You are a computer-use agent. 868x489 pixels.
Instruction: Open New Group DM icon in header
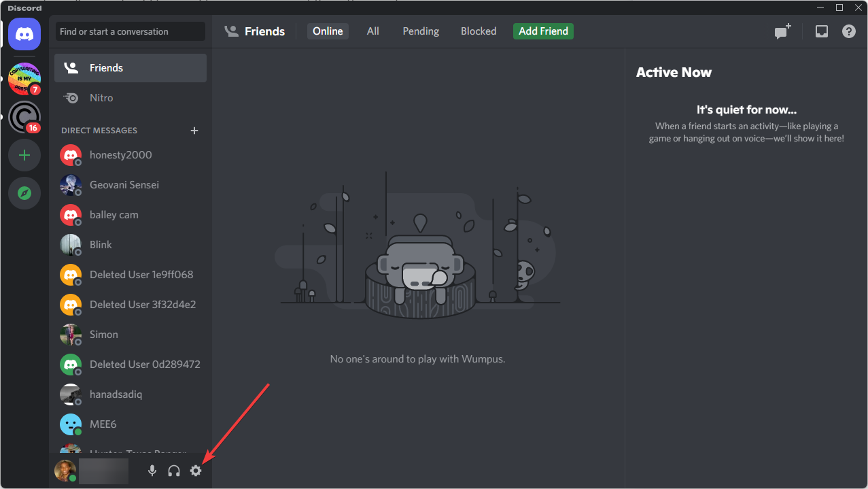(x=783, y=31)
